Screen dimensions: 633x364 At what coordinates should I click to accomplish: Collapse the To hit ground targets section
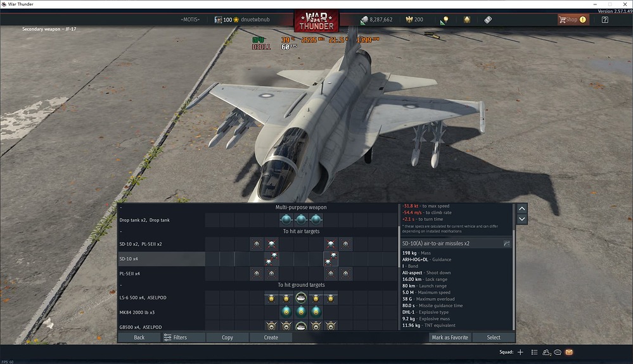click(x=120, y=285)
